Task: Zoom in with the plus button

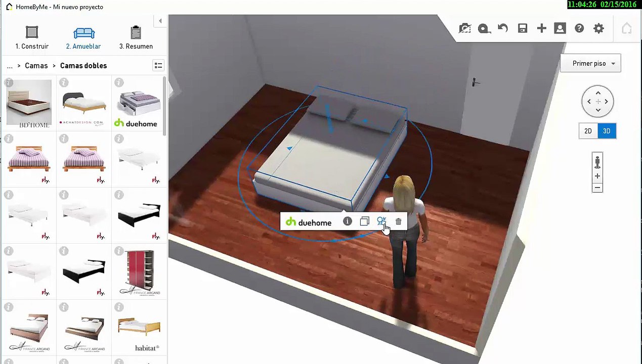Action: tap(597, 176)
